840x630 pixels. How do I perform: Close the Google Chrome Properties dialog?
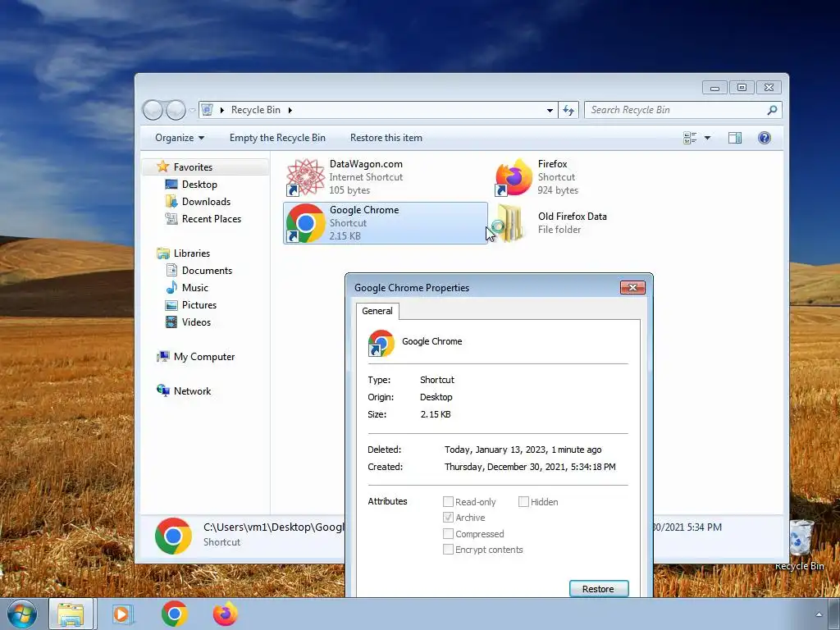(x=632, y=288)
